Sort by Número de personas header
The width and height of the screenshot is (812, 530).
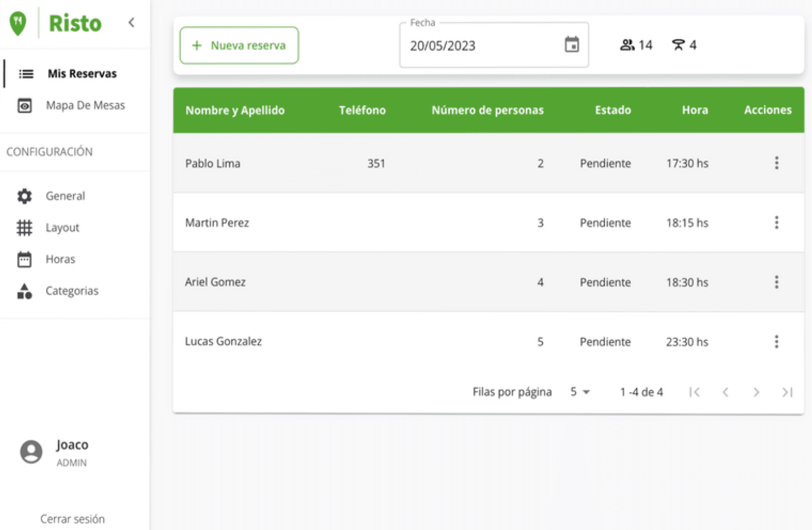click(x=488, y=110)
